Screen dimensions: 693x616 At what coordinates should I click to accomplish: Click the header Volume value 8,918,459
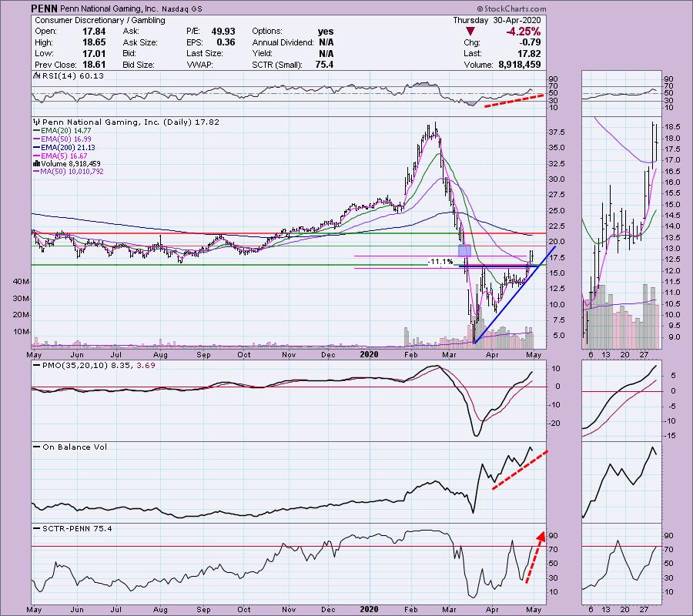[x=520, y=65]
